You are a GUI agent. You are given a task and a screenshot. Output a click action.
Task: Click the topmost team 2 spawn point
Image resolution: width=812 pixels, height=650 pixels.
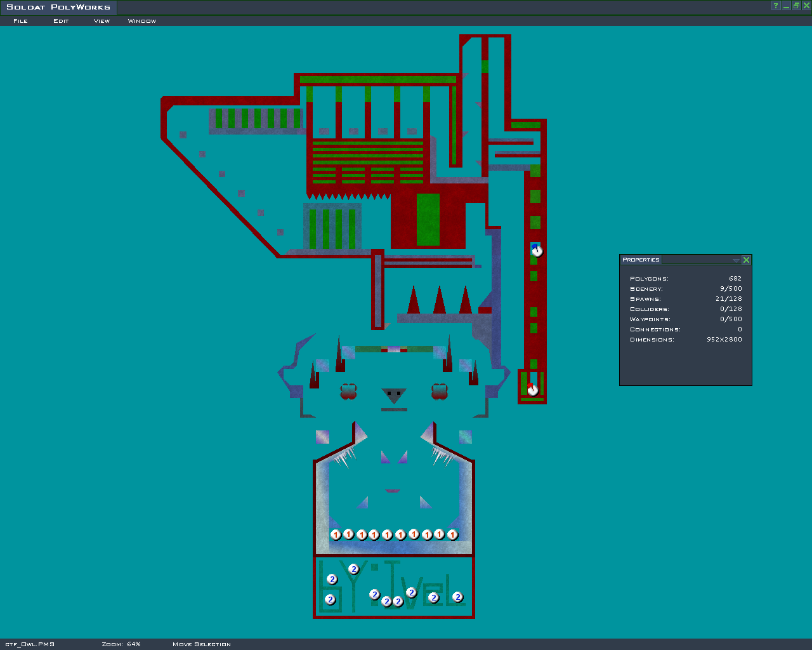pyautogui.click(x=354, y=569)
